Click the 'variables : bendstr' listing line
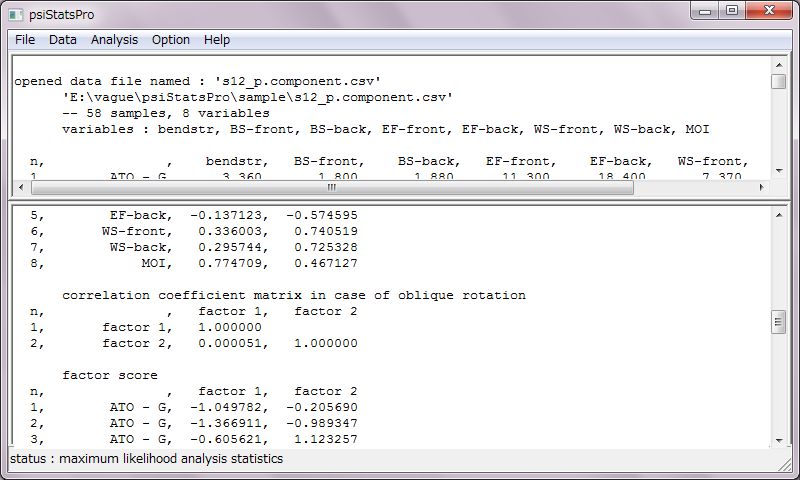The image size is (800, 480). point(386,130)
